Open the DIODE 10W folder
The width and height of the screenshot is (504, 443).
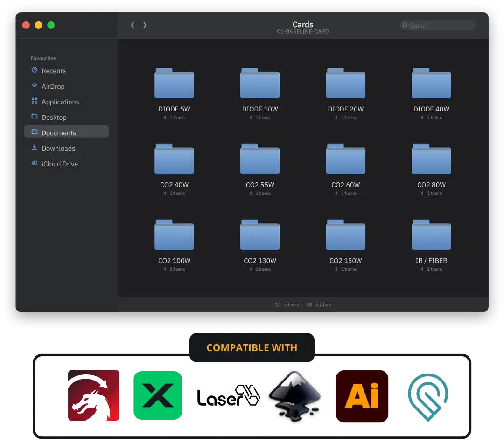coord(260,83)
